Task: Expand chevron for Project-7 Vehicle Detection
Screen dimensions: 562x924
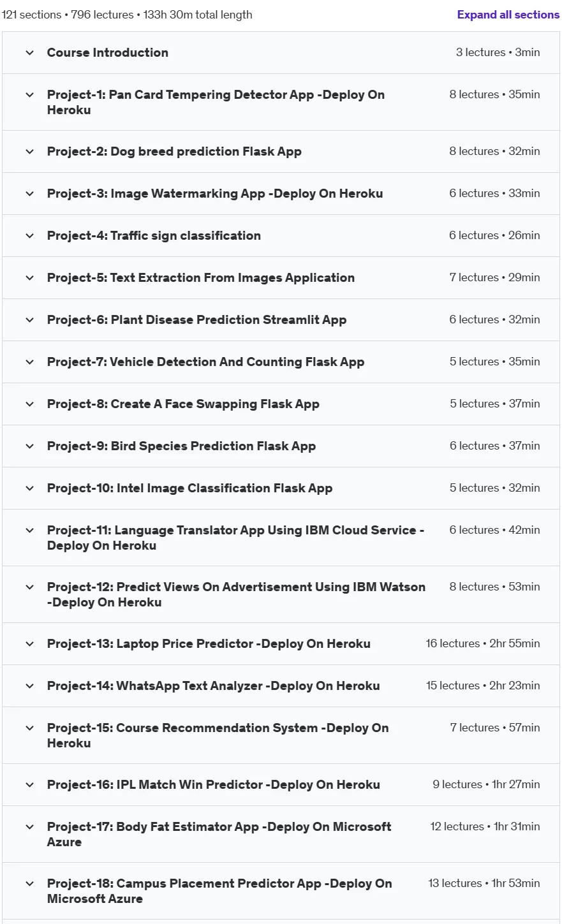Action: tap(29, 362)
